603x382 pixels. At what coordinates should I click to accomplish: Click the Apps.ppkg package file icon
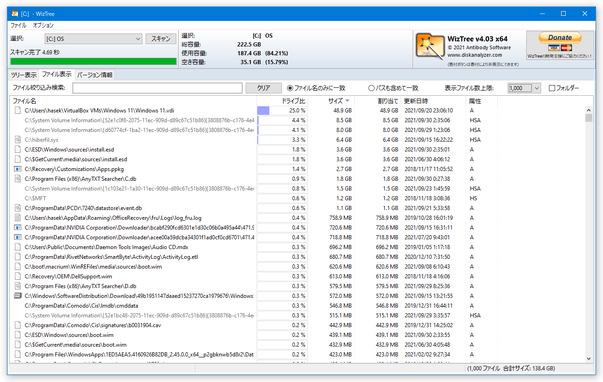pos(17,169)
